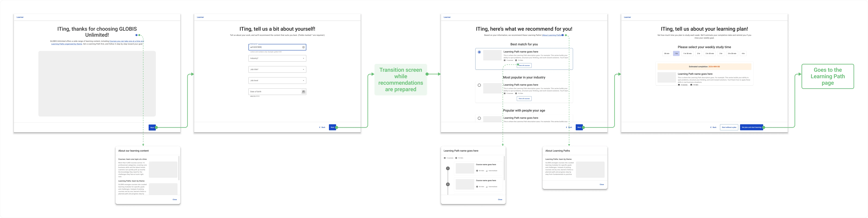Open the Job level dropdown

[x=277, y=81]
